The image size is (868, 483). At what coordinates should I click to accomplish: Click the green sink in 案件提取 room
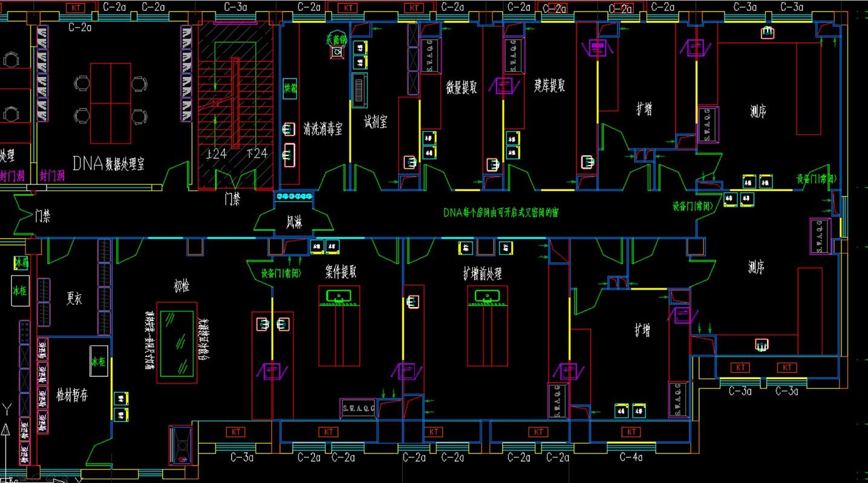(x=339, y=296)
